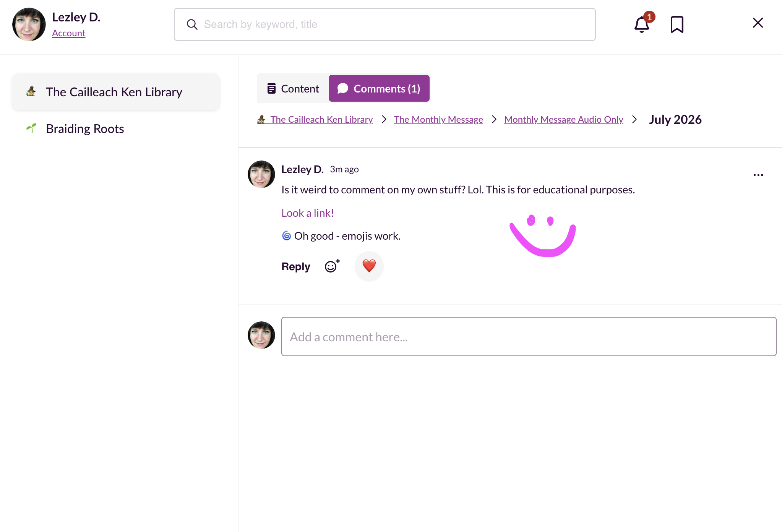Go to The Monthly Message breadcrumb
Image resolution: width=782 pixels, height=532 pixels.
[438, 120]
